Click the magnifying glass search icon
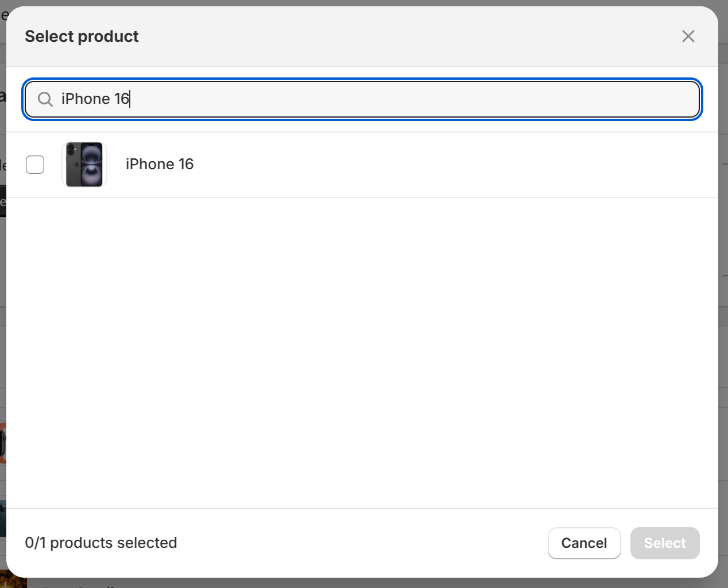The height and width of the screenshot is (588, 728). (45, 99)
